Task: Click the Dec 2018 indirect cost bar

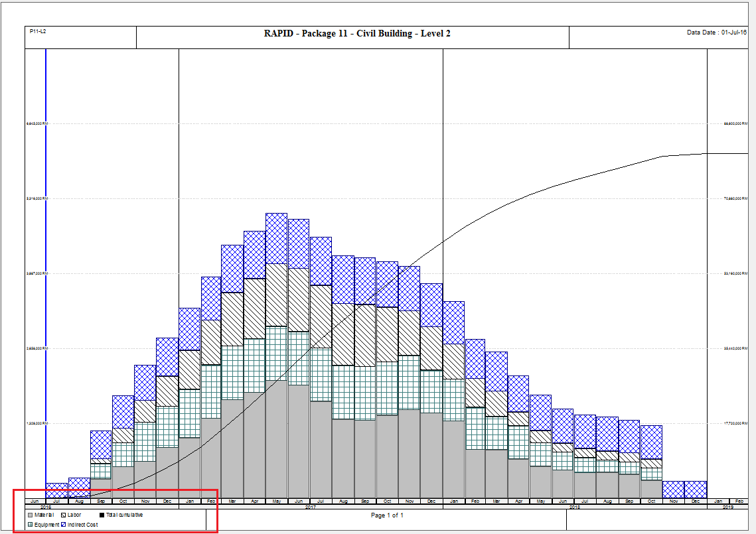Action: click(695, 490)
